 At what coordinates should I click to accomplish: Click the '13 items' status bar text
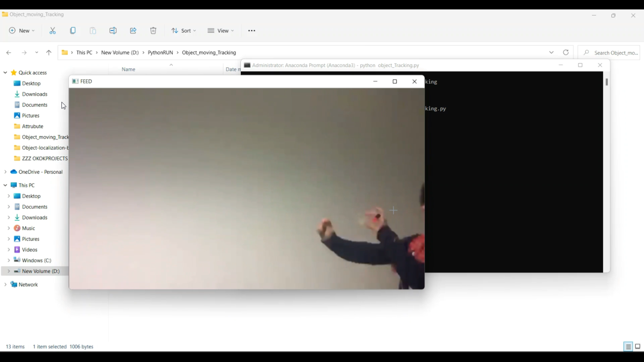(x=15, y=347)
